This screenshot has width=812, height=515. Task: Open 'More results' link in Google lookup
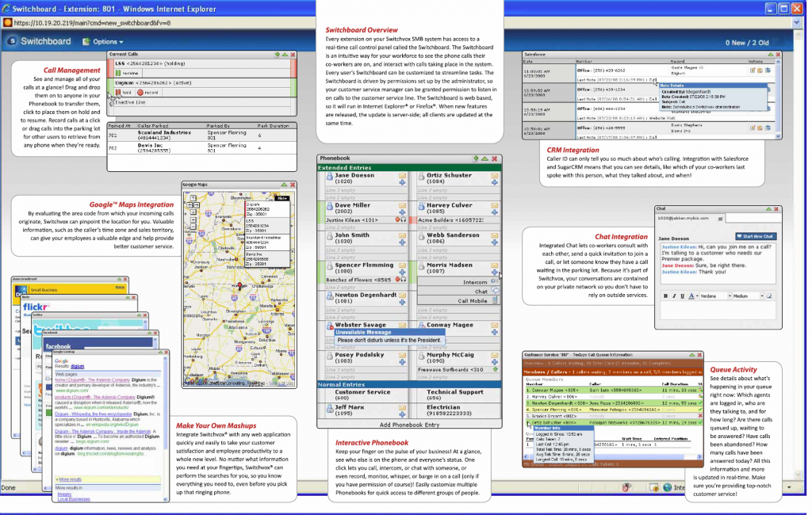click(x=70, y=479)
